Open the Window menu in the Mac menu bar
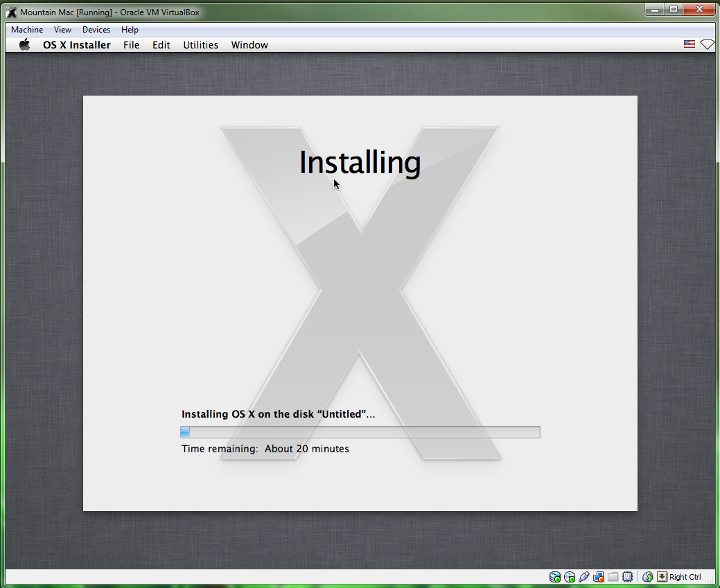This screenshot has width=720, height=588. click(x=249, y=45)
